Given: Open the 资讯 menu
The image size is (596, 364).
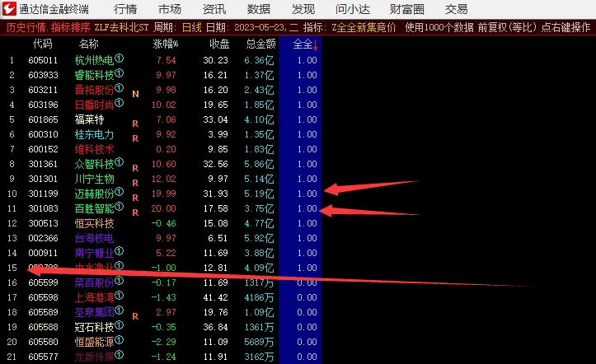Looking at the screenshot, I should (214, 9).
